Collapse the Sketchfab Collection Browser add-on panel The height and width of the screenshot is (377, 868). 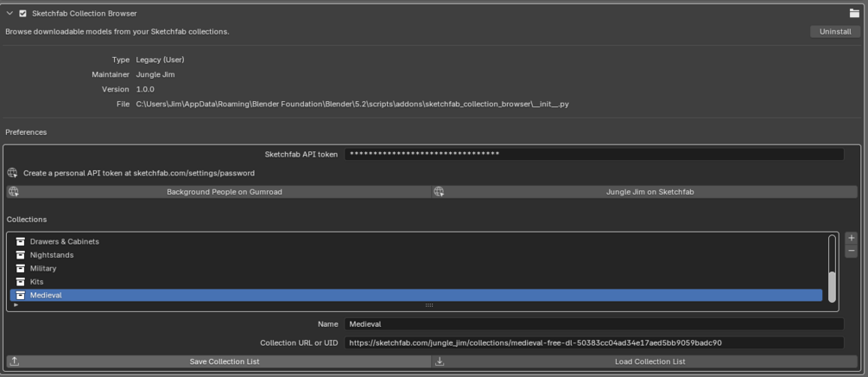(10, 13)
